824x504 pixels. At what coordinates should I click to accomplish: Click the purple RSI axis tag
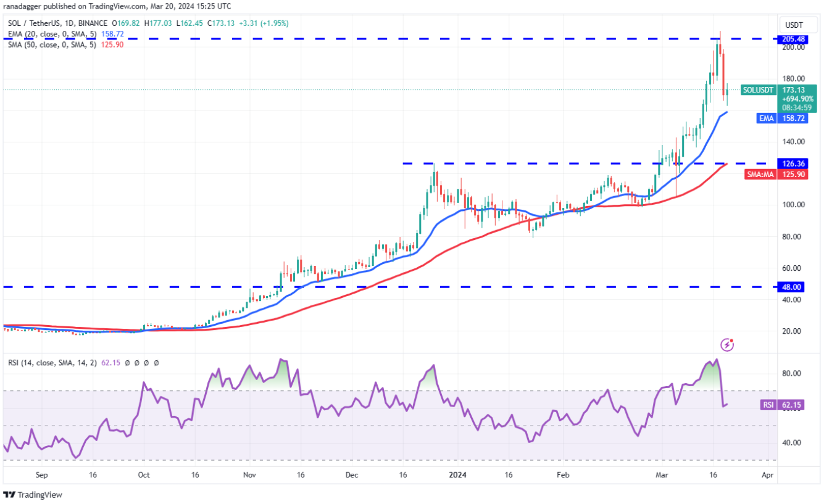point(767,405)
